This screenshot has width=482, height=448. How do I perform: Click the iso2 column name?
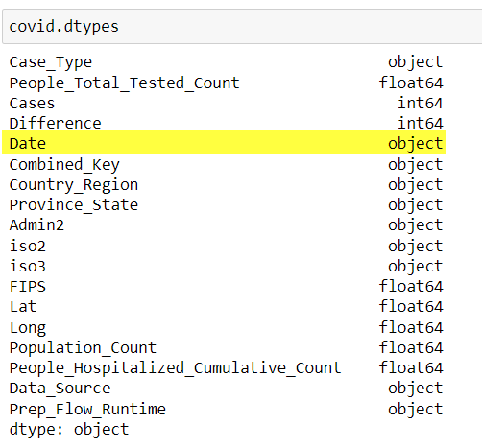point(28,246)
